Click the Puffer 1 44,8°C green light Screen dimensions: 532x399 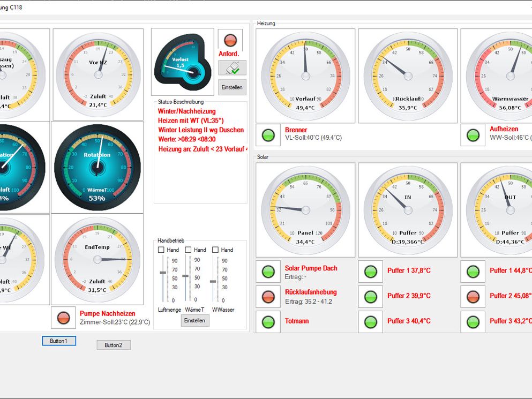473,272
